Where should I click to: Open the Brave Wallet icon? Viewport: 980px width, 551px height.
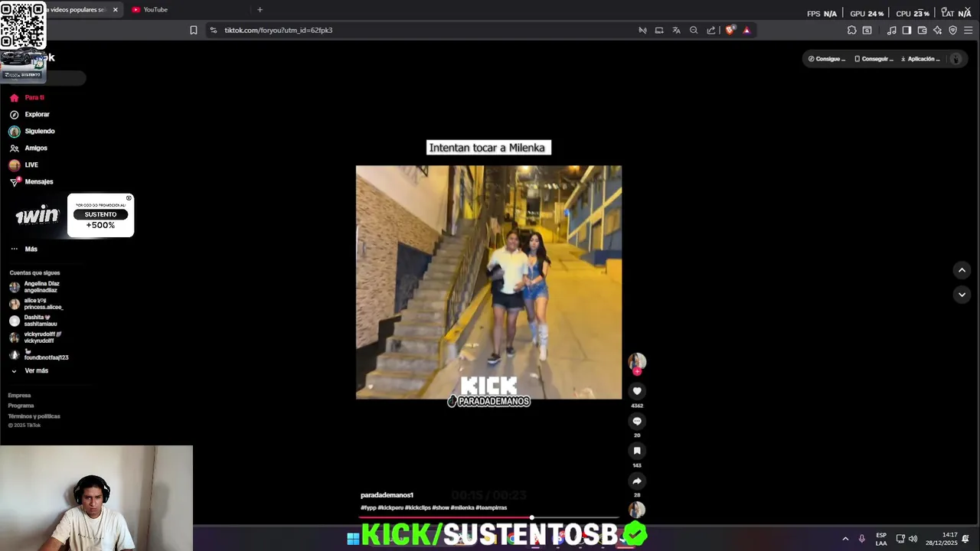click(922, 31)
